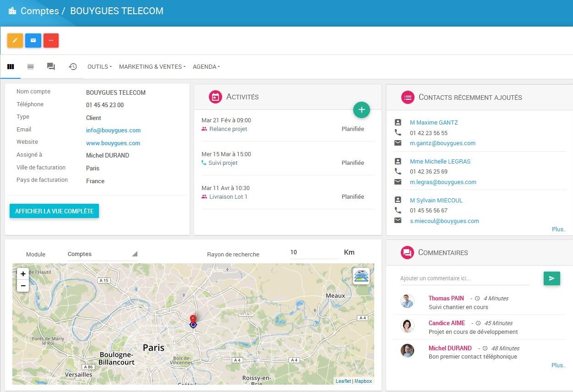Click the contact card icon for Michelle LEGRAS
Viewport: 573px width, 392px height.
398,161
